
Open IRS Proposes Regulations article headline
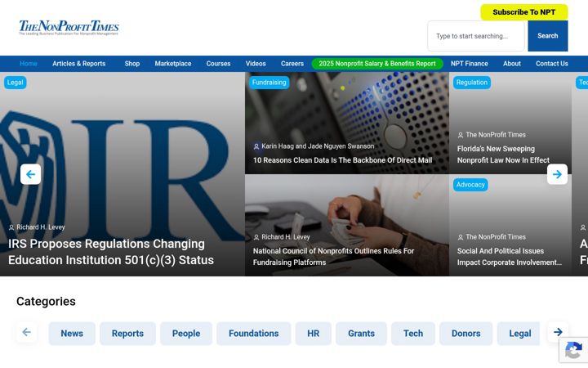(x=111, y=252)
